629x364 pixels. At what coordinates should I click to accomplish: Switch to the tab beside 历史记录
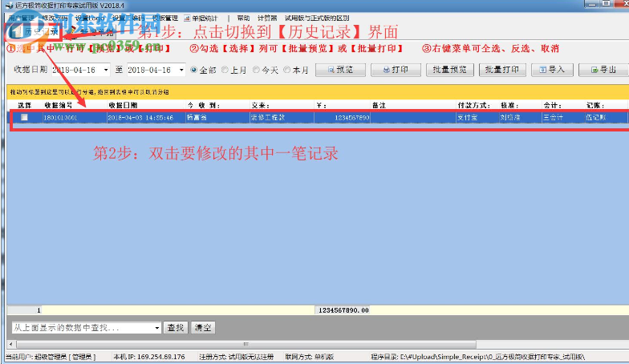(91, 32)
